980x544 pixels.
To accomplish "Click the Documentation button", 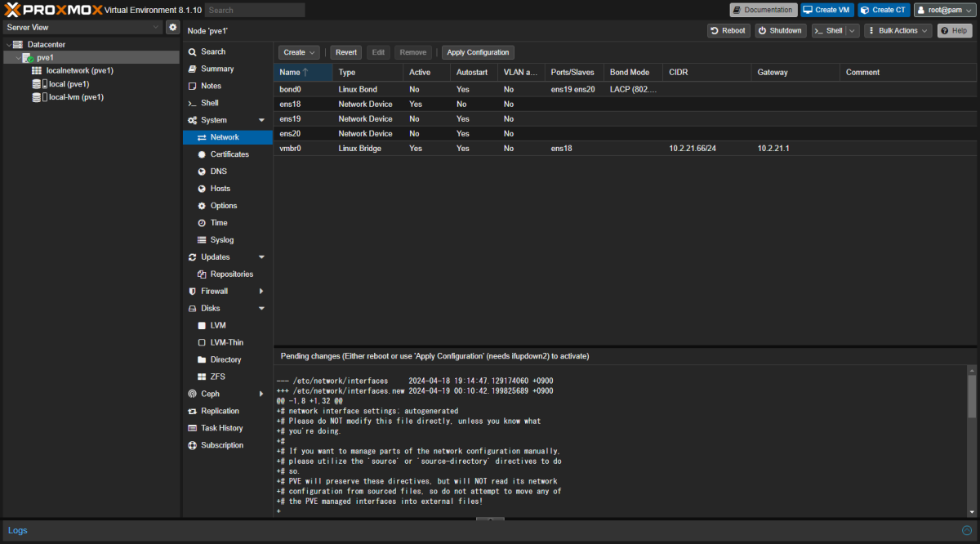I will pyautogui.click(x=764, y=10).
